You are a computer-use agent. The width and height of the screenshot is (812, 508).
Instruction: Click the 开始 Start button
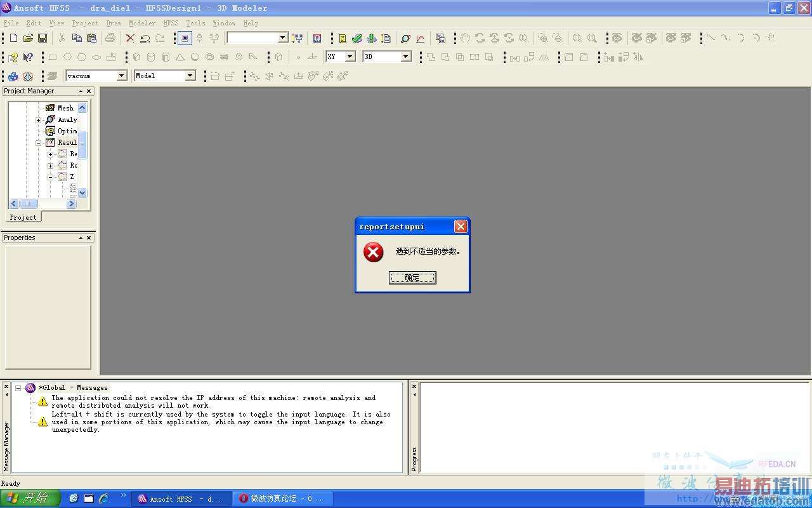(30, 498)
